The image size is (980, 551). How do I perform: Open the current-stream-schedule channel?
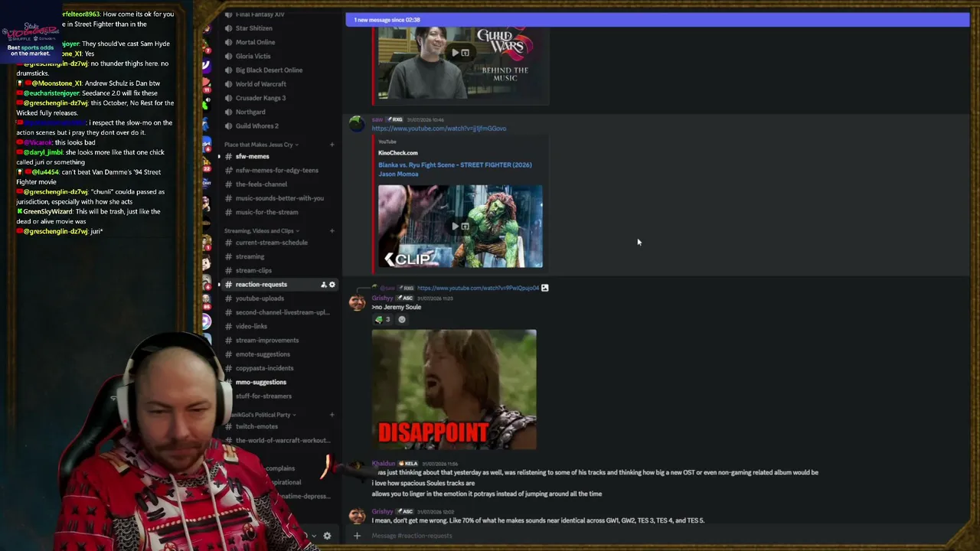tap(272, 243)
